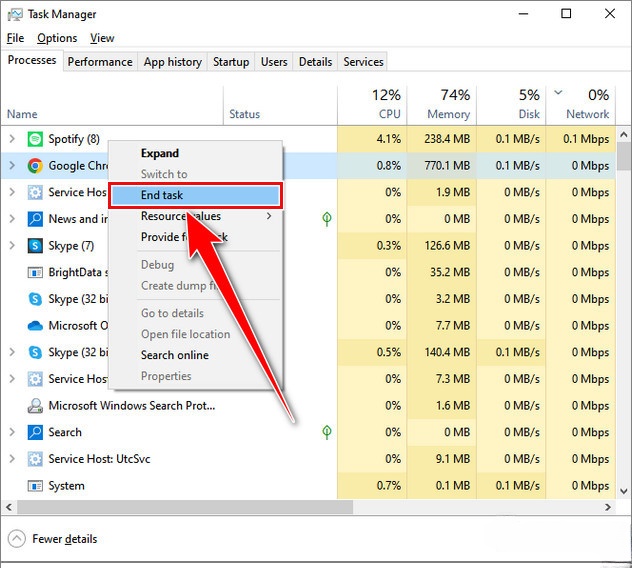This screenshot has height=568, width=632.
Task: Open the View menu
Action: click(x=102, y=38)
